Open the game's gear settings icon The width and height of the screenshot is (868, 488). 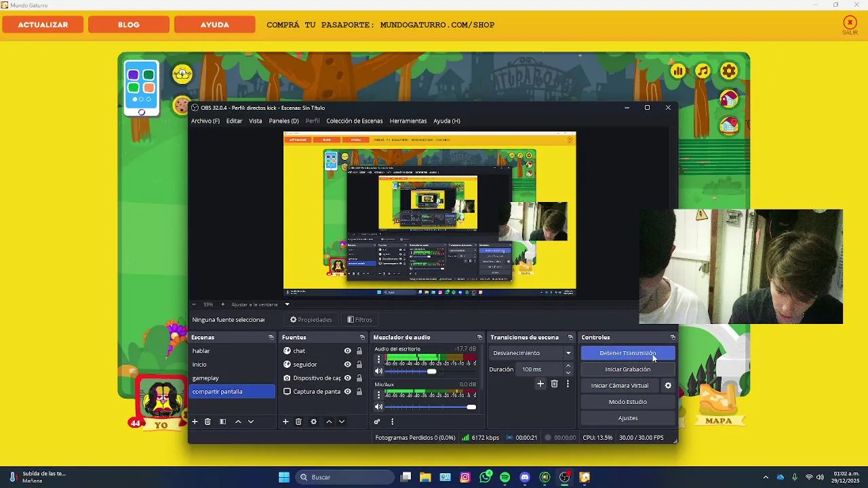click(x=729, y=71)
